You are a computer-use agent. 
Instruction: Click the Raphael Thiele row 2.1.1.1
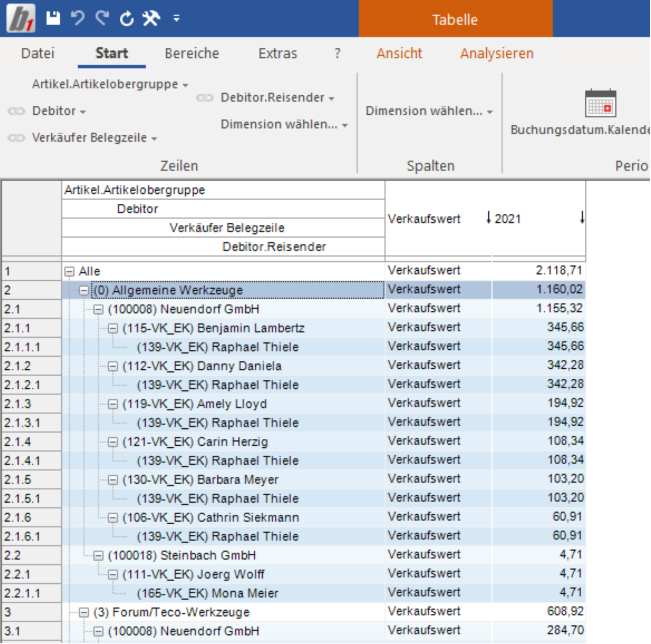[x=223, y=347]
